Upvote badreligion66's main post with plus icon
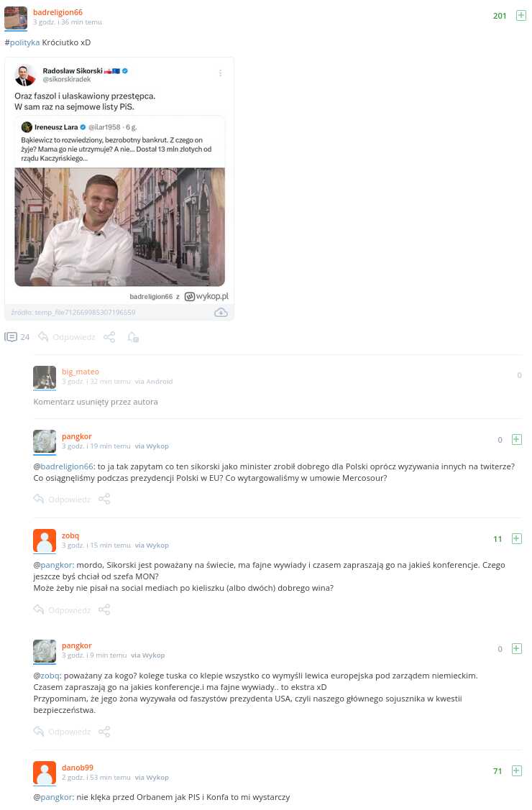This screenshot has width=532, height=810. coord(520,16)
